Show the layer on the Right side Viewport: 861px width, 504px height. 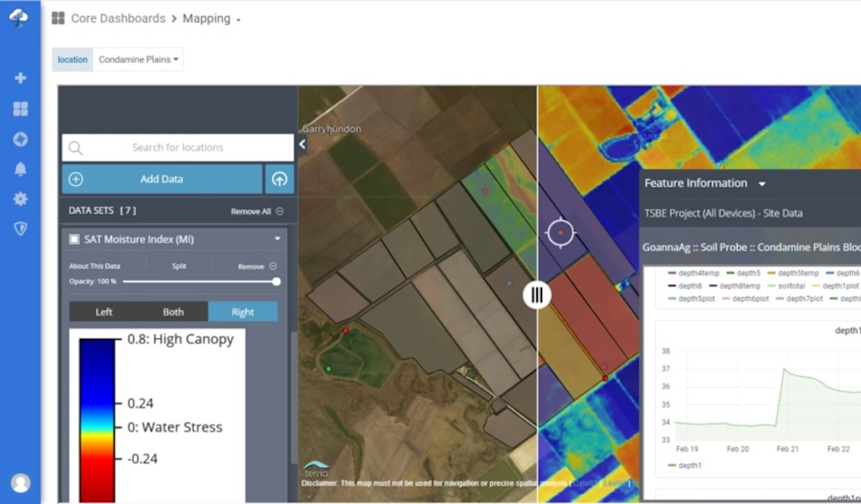243,312
